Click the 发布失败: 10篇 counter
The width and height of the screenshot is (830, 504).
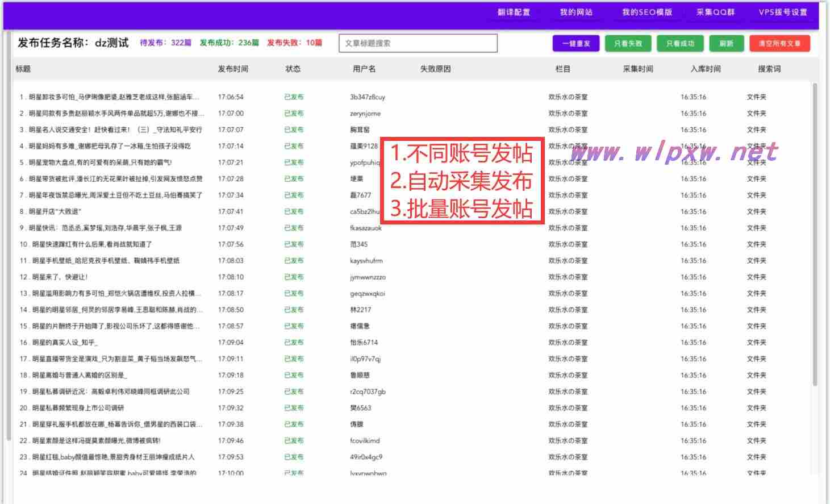click(294, 43)
